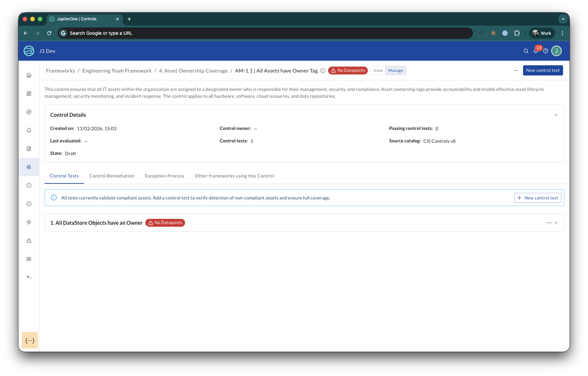
Task: Switch to the Control Remediation tab
Action: click(x=112, y=176)
